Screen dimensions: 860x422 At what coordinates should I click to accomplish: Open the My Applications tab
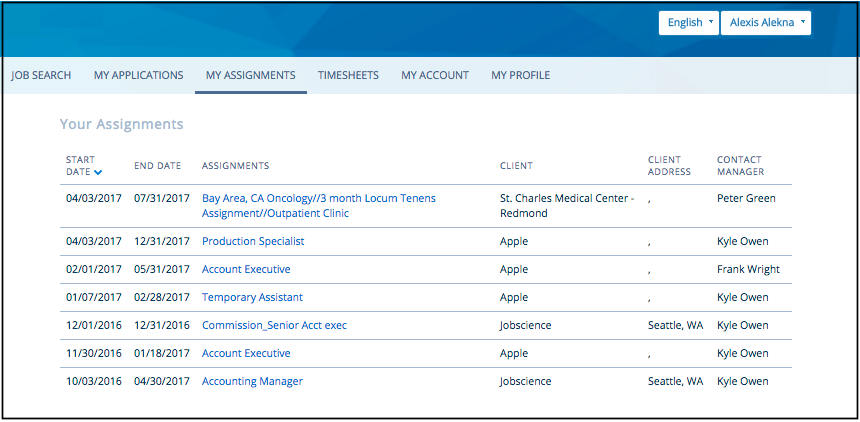(x=138, y=75)
